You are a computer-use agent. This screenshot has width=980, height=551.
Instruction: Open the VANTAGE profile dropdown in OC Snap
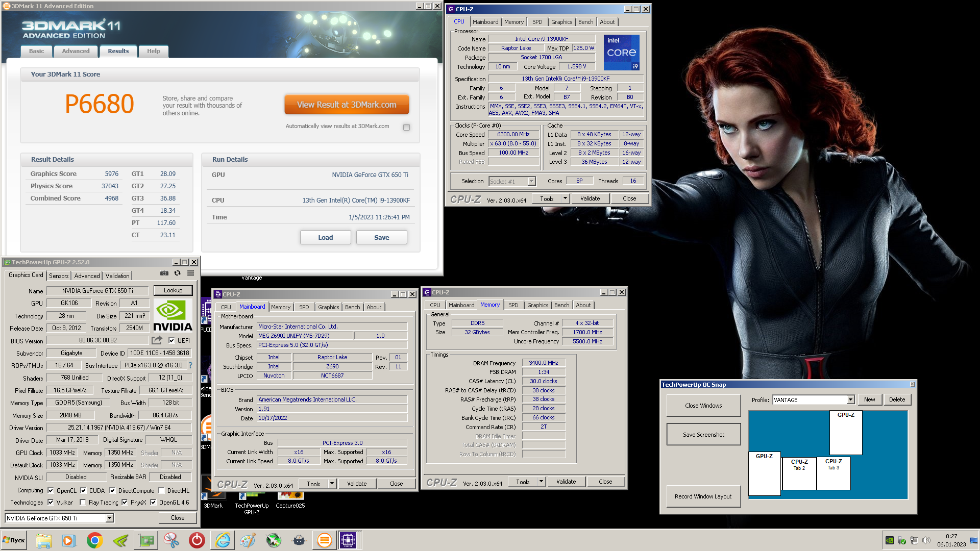coord(850,399)
